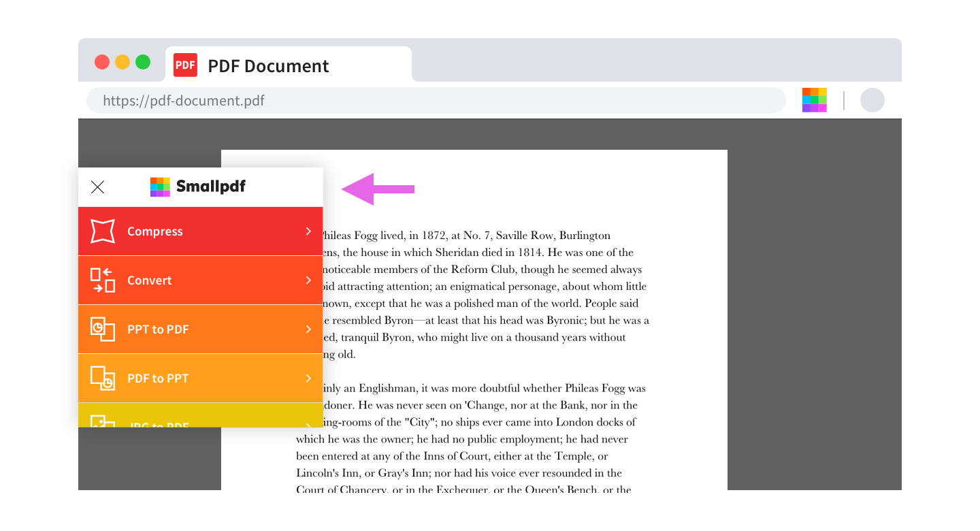This screenshot has height=531, width=980.
Task: Click the Smallpdf logo in panel header
Action: tap(198, 187)
